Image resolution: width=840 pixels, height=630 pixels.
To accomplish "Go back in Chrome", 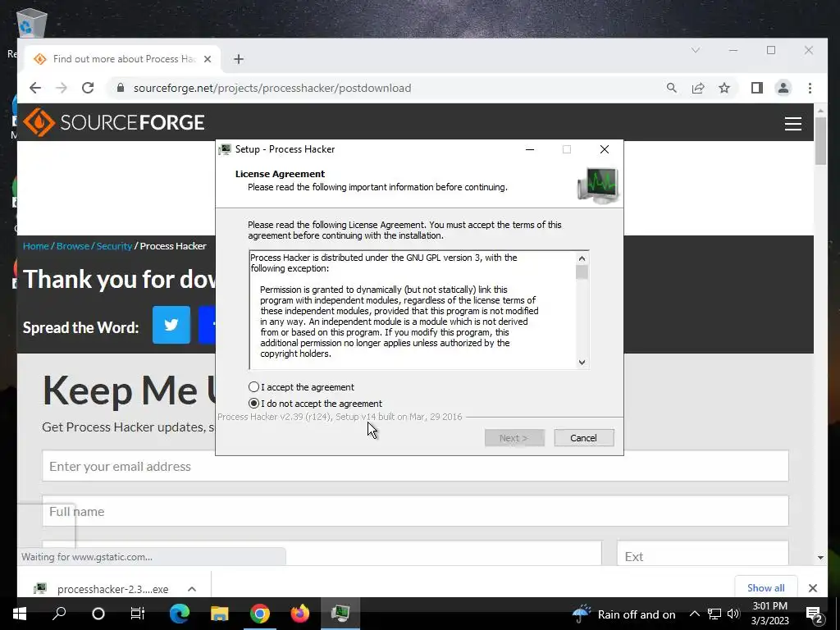I will pyautogui.click(x=35, y=88).
